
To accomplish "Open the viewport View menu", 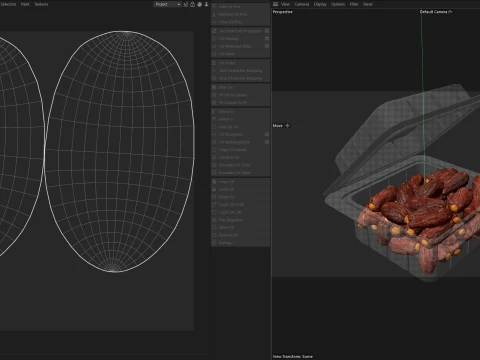I will [285, 4].
